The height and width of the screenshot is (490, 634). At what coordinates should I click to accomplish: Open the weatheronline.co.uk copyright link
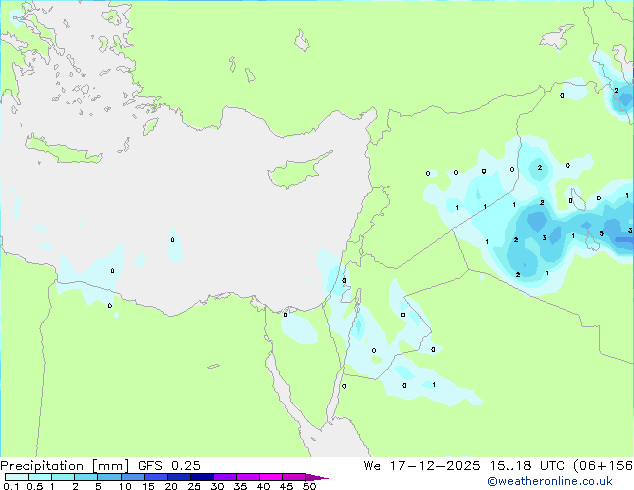click(550, 481)
